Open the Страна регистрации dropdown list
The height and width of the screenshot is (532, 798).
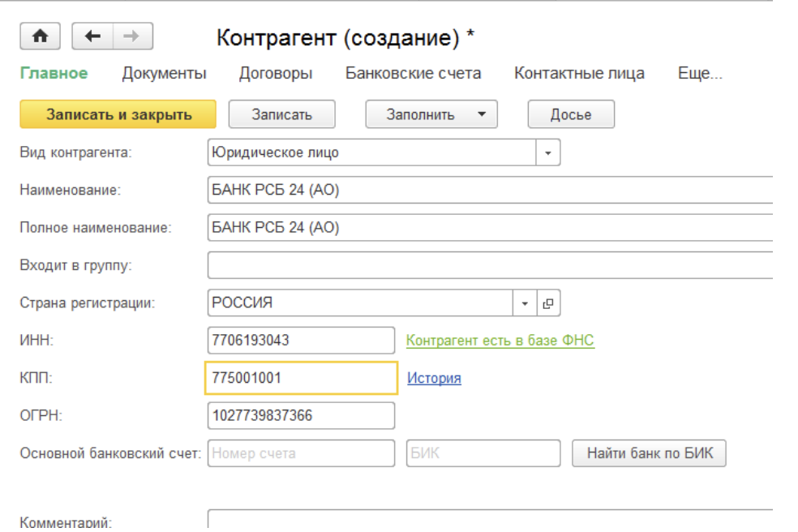pos(524,303)
